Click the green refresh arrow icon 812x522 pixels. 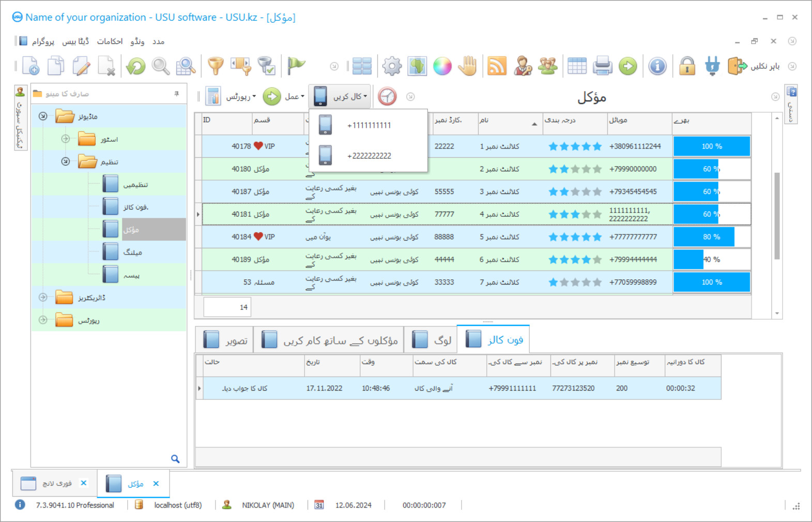(136, 66)
